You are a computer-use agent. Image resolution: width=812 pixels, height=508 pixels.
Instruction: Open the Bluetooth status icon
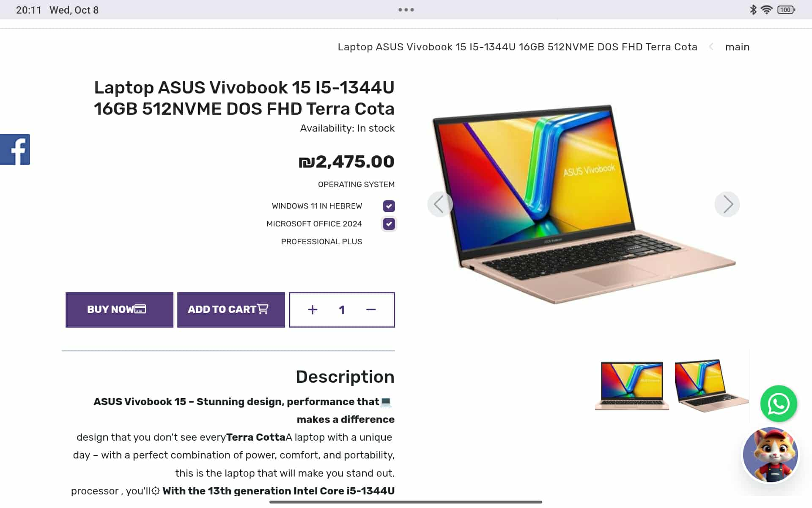coord(753,10)
